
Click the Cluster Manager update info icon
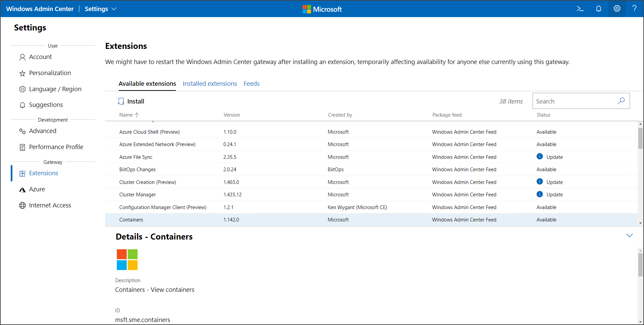pyautogui.click(x=540, y=194)
